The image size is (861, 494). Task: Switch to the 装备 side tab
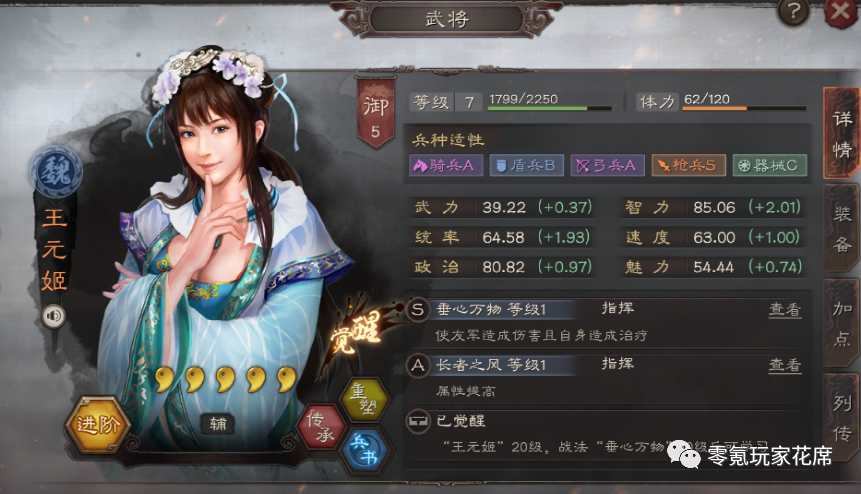coord(842,228)
